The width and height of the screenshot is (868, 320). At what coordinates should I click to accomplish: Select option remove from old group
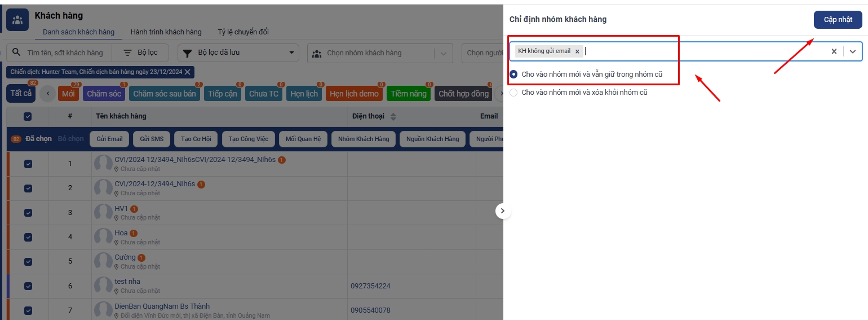[513, 93]
